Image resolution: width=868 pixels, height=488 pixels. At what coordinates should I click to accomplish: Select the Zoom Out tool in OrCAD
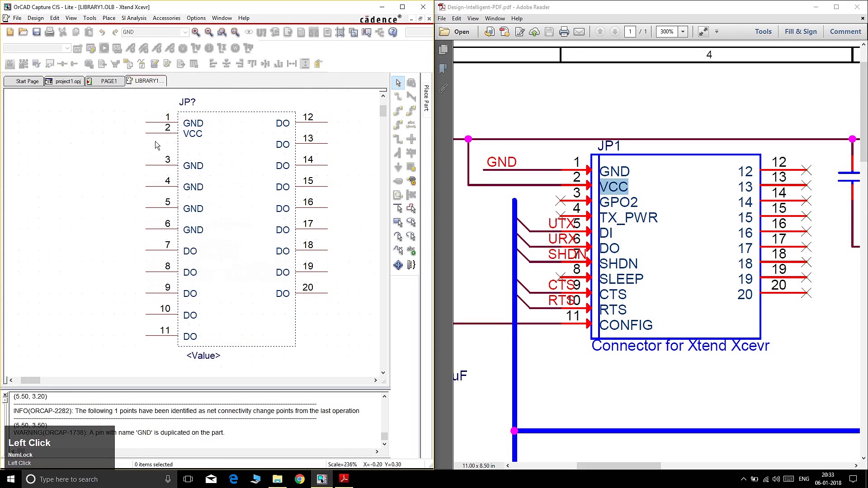point(209,32)
